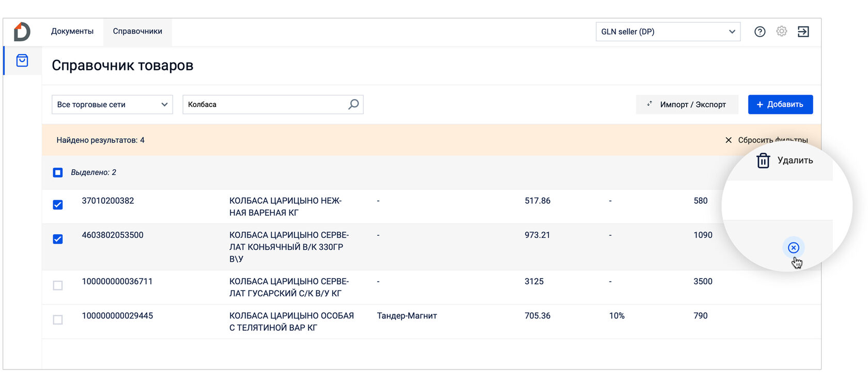
Task: Click the 790 value cell
Action: pyautogui.click(x=701, y=316)
